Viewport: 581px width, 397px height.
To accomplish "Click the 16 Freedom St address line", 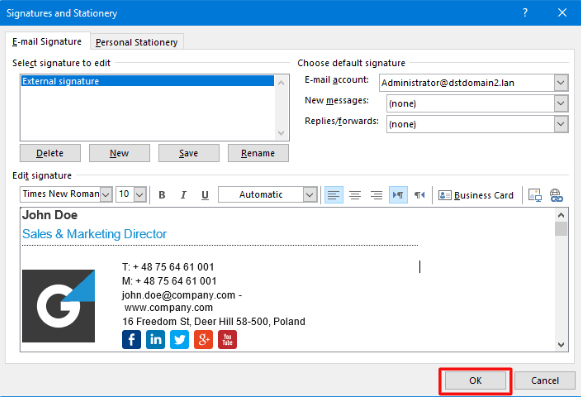I will (x=214, y=321).
